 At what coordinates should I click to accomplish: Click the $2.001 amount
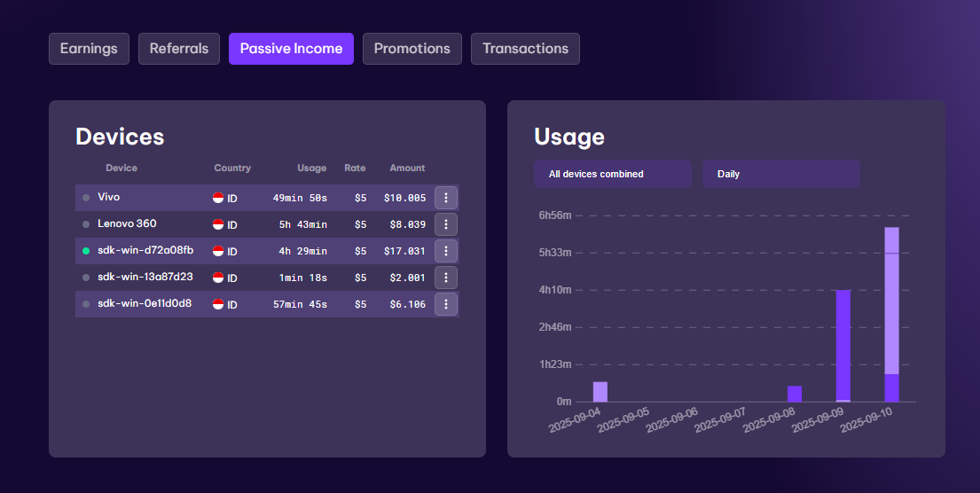[x=407, y=278]
